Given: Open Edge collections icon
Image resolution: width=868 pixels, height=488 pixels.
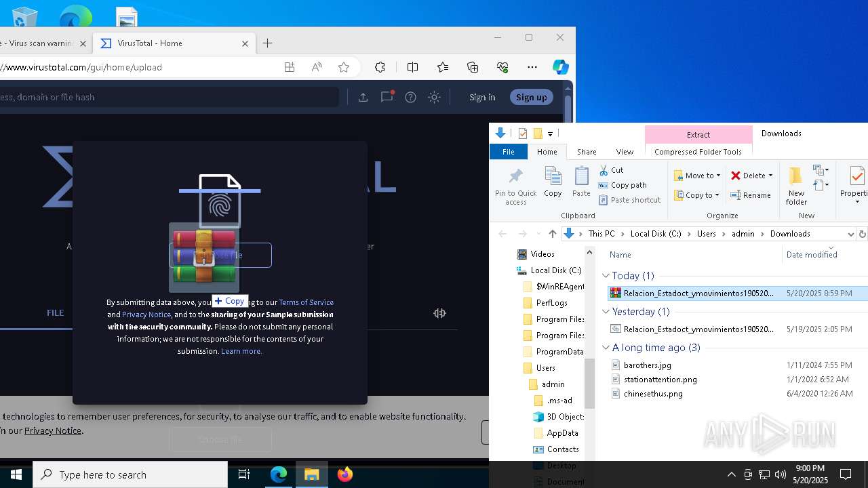Looking at the screenshot, I should 473,67.
